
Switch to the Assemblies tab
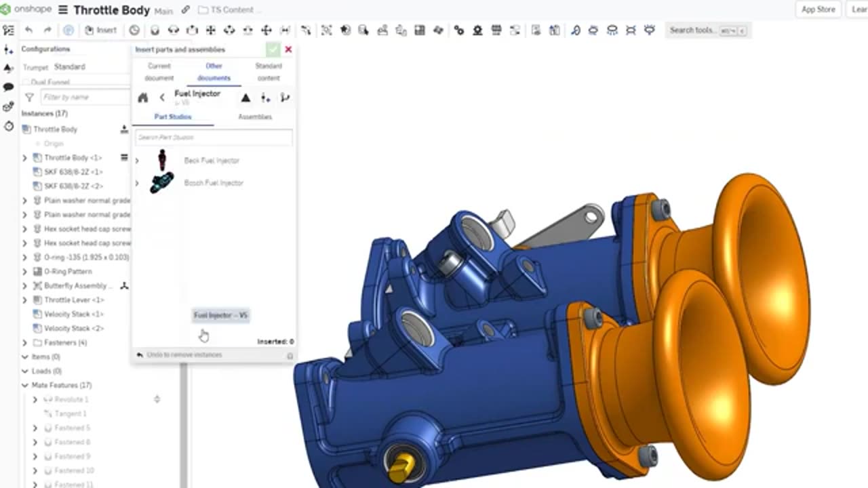(x=255, y=117)
